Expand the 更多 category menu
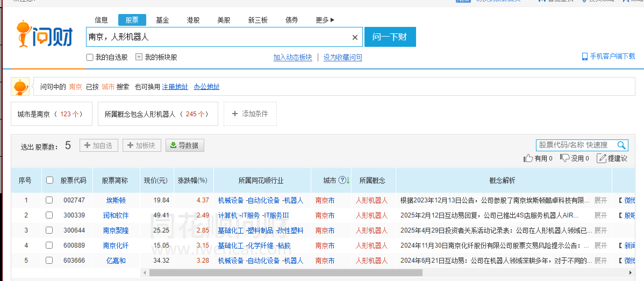This screenshot has height=281, width=644. (x=325, y=20)
